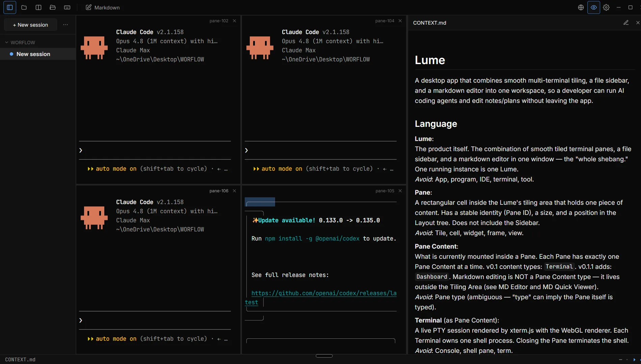641x364 pixels.
Task: Click npm install -g @openai/codex command text
Action: coord(312,239)
